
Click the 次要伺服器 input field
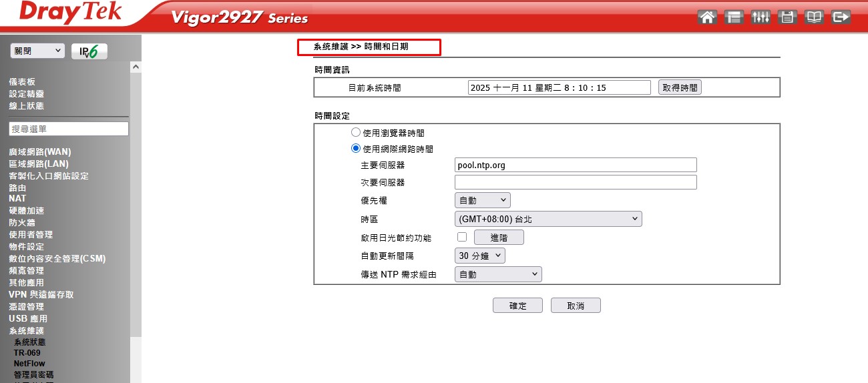[576, 182]
